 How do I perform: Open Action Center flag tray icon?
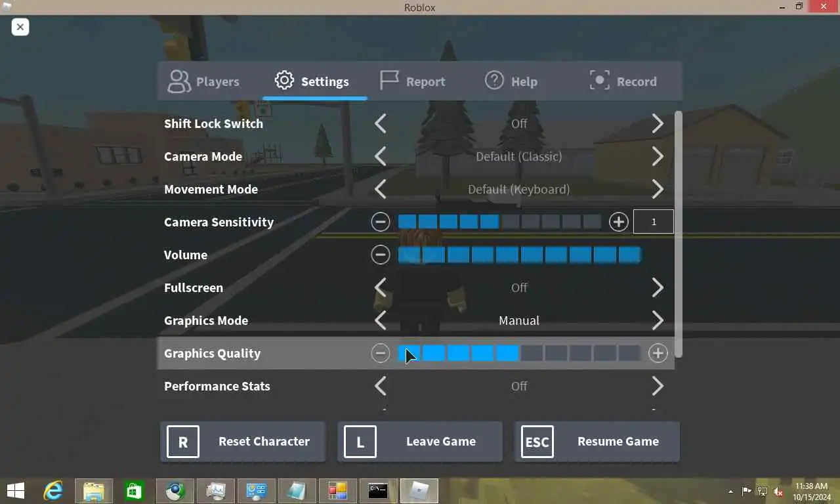[747, 491]
